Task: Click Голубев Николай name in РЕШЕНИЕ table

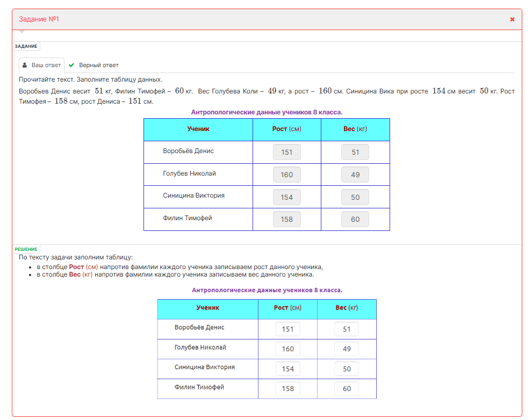Action: 200,347
